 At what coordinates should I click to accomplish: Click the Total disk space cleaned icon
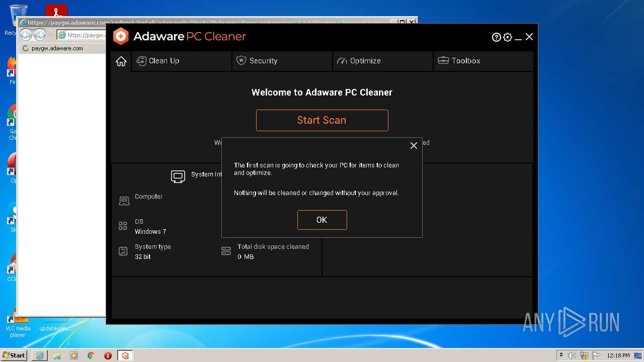pos(226,251)
